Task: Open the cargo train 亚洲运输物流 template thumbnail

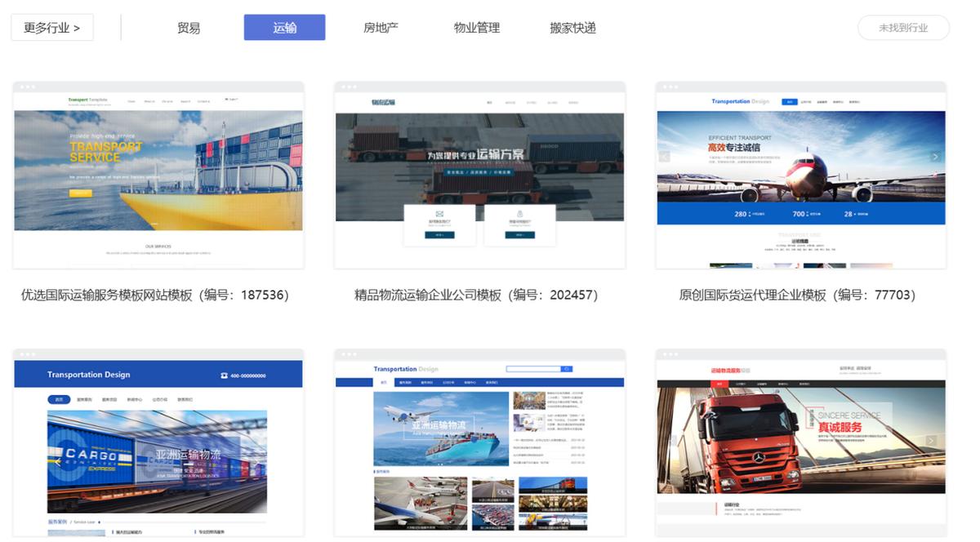Action: pyautogui.click(x=158, y=445)
